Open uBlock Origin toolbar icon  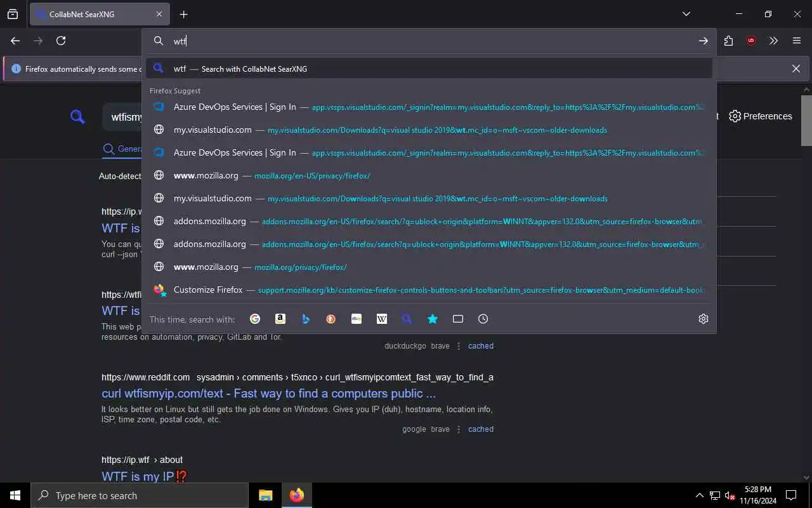point(751,41)
